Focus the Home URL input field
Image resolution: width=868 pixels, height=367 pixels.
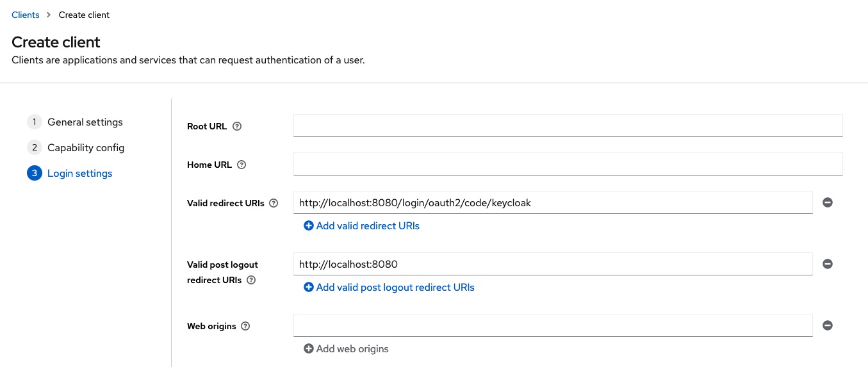click(x=568, y=164)
